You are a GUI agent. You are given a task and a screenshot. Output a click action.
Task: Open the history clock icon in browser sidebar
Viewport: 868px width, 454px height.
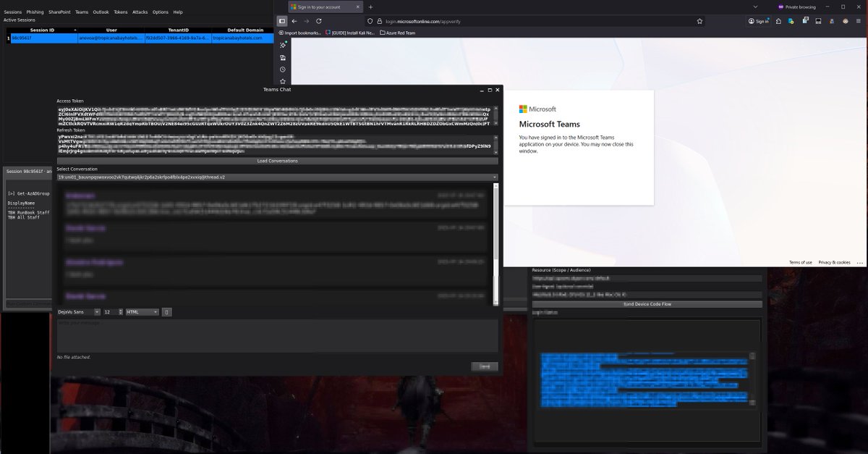(283, 70)
